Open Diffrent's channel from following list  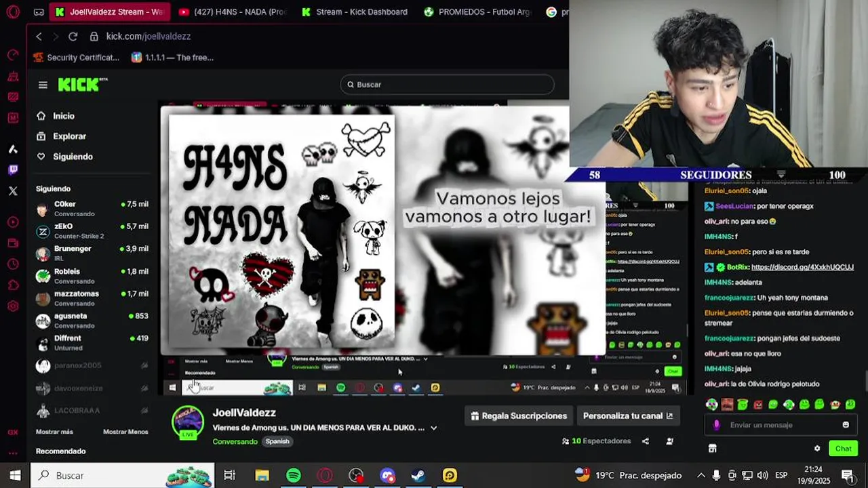coord(92,343)
